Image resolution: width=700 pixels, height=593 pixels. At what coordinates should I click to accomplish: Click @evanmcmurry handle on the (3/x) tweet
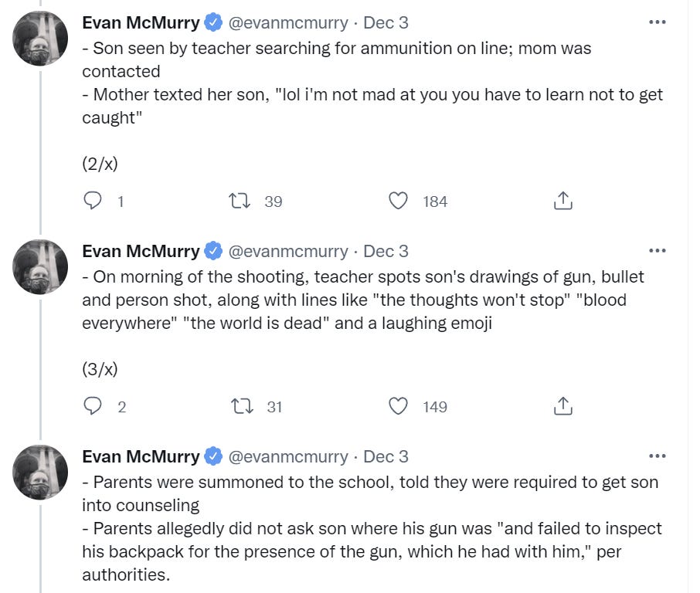tap(288, 251)
